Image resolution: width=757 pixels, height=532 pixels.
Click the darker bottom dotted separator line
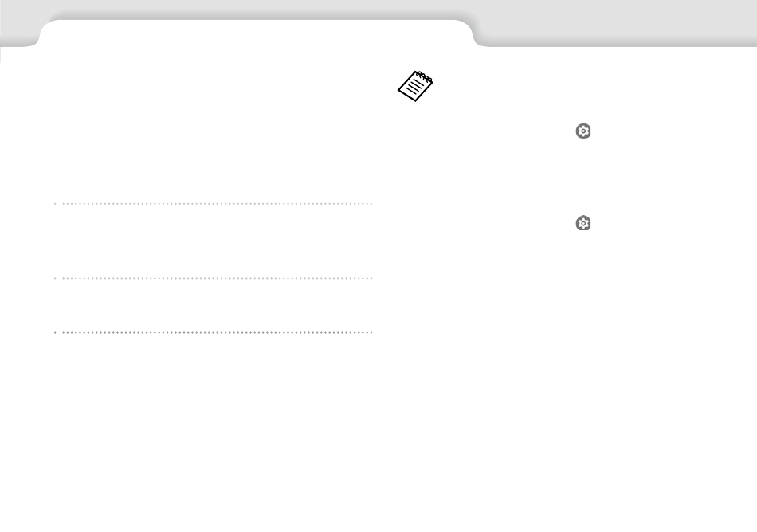pyautogui.click(x=213, y=332)
